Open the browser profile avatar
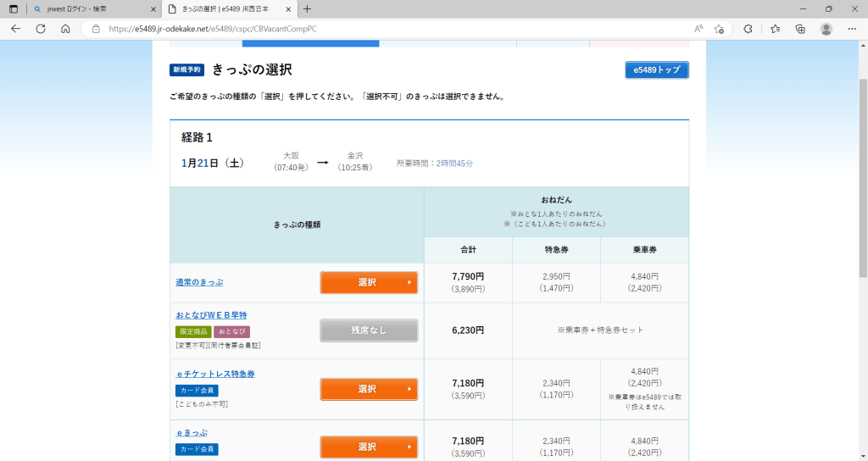Image resolution: width=868 pixels, height=461 pixels. pos(826,28)
